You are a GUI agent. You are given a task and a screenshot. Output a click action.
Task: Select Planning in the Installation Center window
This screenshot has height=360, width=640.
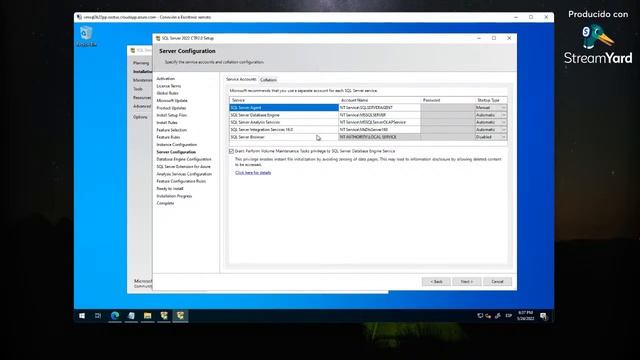141,63
